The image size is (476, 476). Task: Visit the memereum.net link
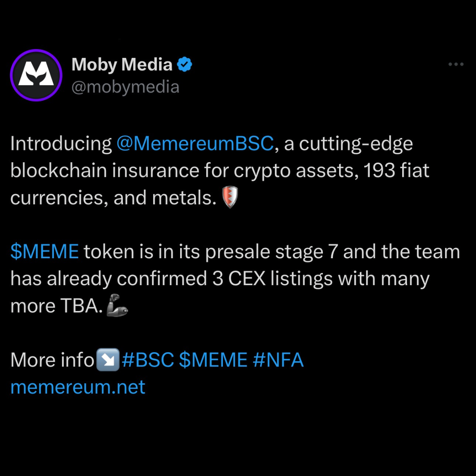click(x=78, y=387)
